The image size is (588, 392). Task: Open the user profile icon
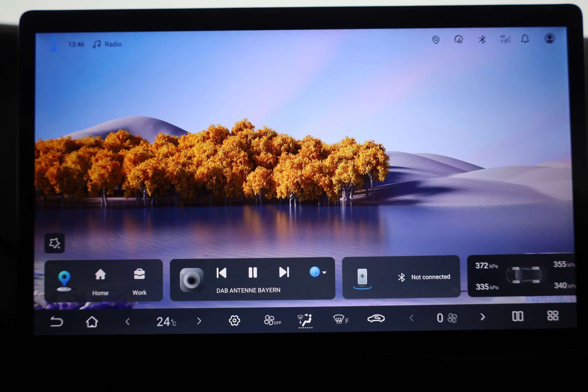point(549,39)
